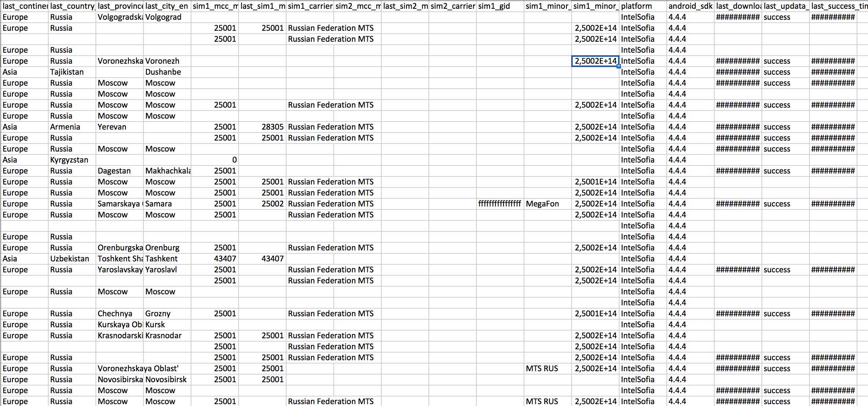868x406 pixels.
Task: Click the Tajikistan country cell
Action: [72, 72]
